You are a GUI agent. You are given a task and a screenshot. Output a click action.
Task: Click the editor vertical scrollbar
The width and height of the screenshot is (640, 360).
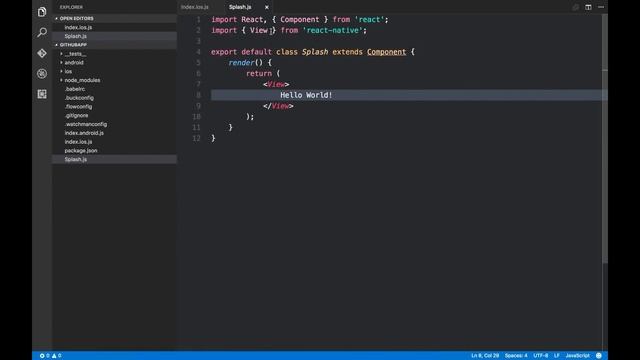tap(605, 139)
